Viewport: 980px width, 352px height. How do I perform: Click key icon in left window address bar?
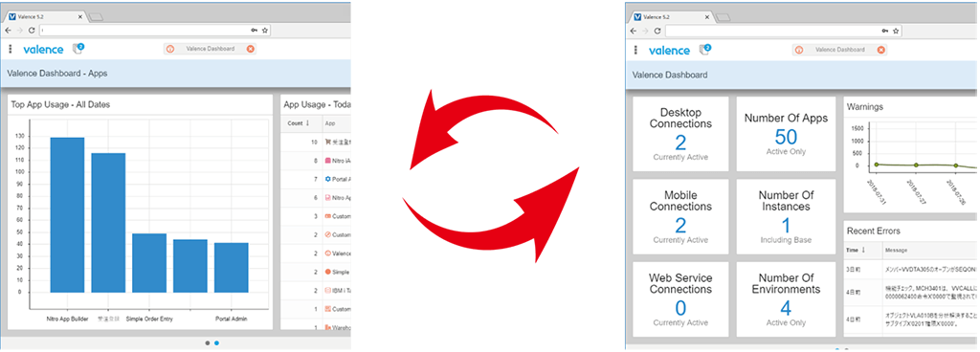(x=254, y=30)
